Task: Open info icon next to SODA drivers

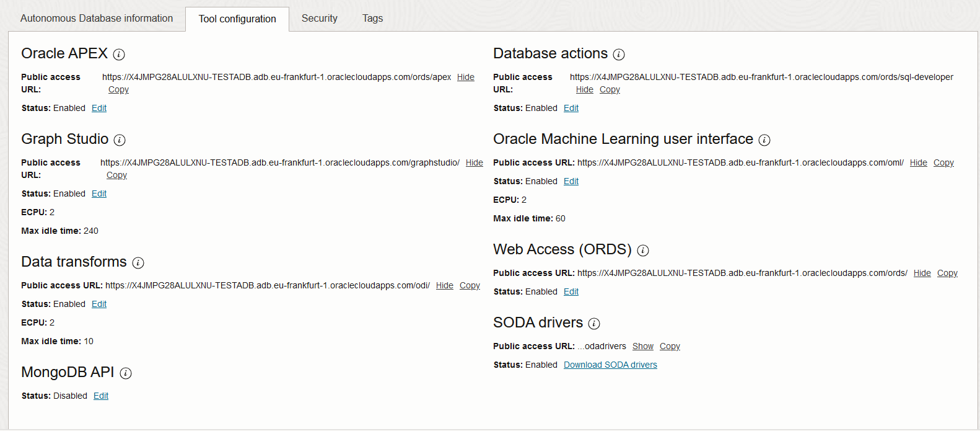Action: 594,324
